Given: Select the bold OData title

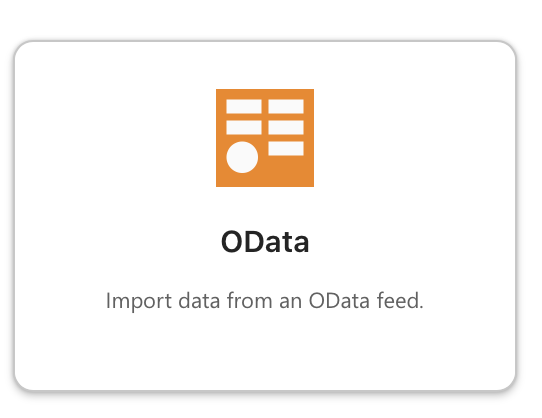Looking at the screenshot, I should pos(265,242).
